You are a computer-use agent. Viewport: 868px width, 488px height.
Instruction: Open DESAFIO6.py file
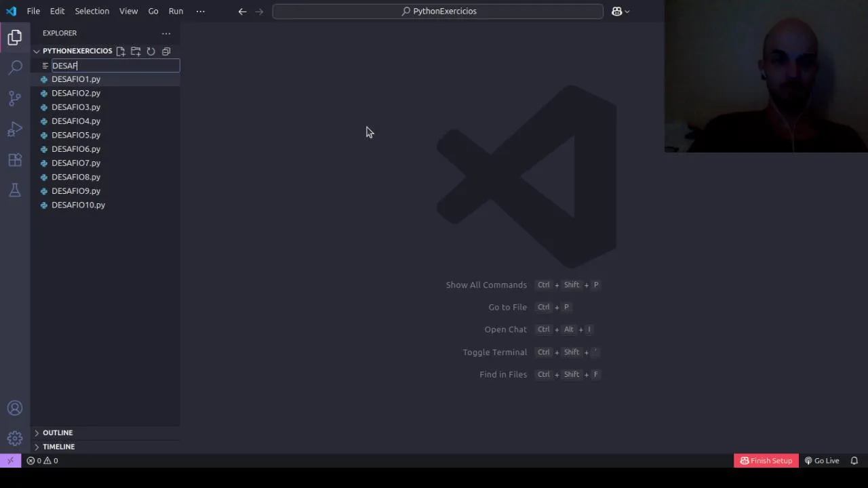(76, 149)
